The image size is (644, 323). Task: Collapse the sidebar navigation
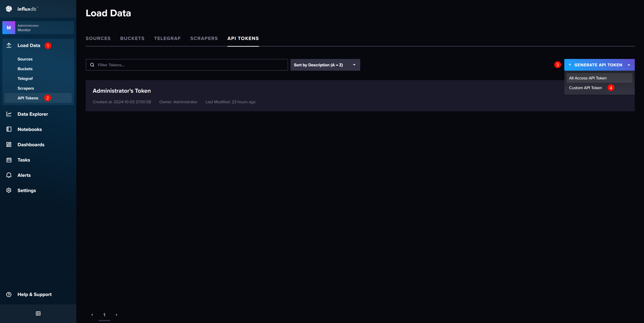tap(38, 313)
